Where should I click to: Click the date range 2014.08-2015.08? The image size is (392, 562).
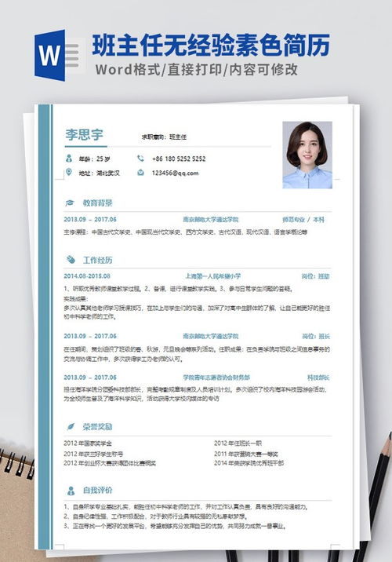(87, 276)
